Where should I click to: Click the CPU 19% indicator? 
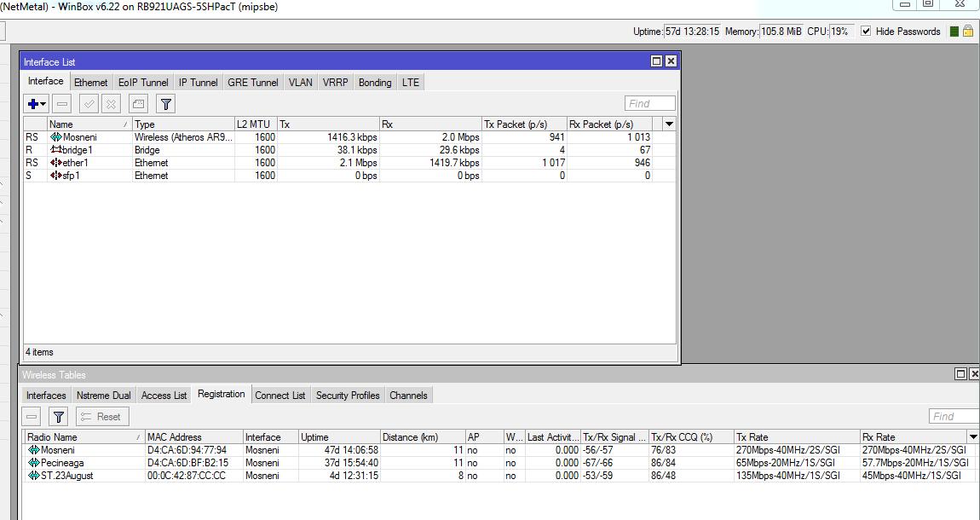tap(840, 32)
